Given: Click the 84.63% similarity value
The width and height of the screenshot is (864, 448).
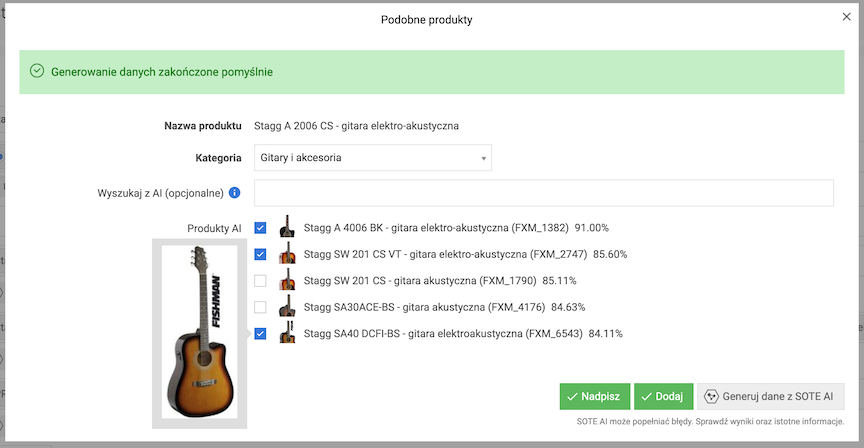Looking at the screenshot, I should tap(568, 307).
